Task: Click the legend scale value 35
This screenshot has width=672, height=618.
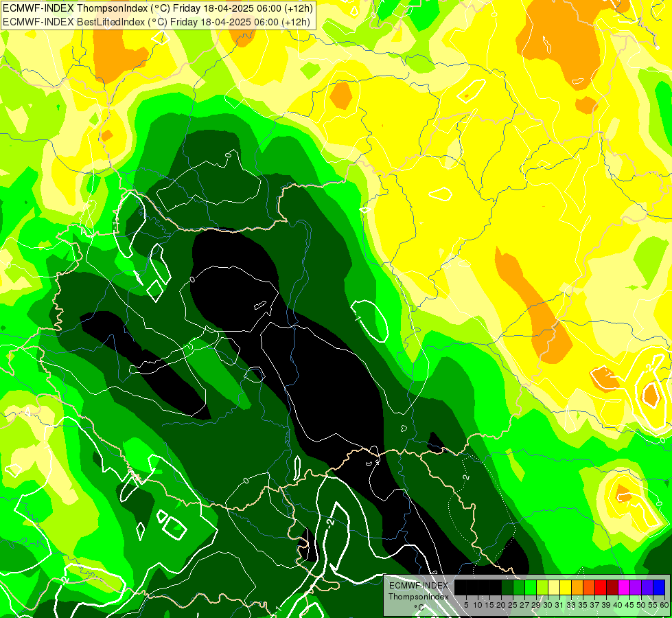Action: [583, 605]
